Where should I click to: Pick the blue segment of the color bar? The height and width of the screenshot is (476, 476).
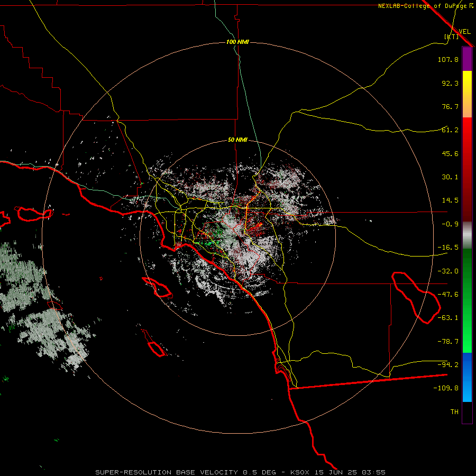coord(467,377)
